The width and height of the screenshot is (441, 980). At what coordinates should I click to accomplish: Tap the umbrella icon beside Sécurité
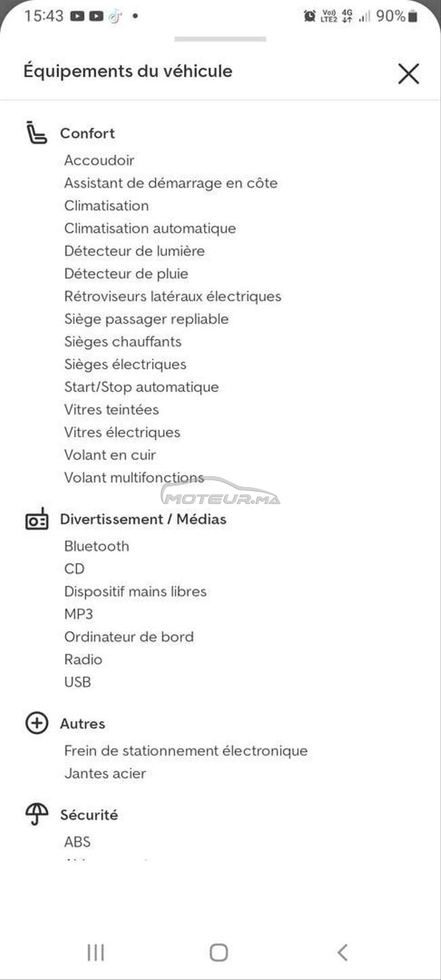click(x=37, y=814)
